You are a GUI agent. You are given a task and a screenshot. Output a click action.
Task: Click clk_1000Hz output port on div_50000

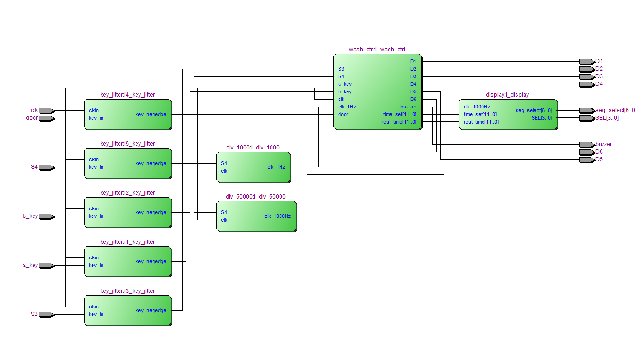(278, 216)
